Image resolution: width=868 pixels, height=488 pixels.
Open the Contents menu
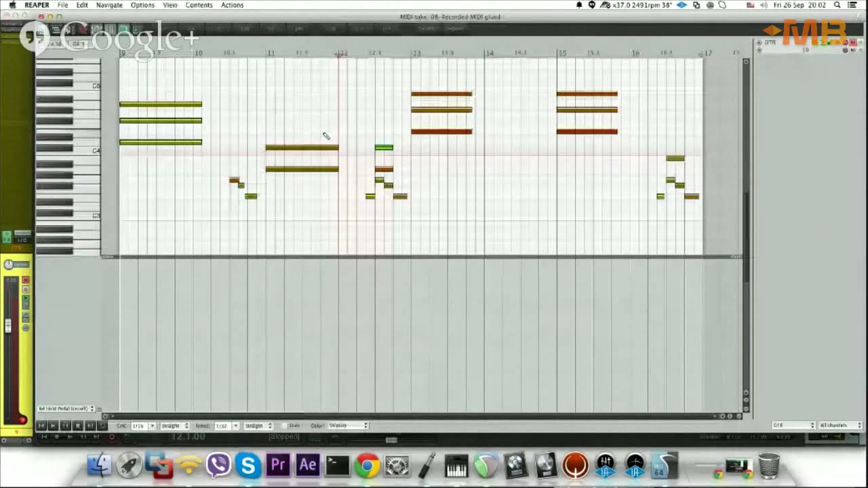coord(199,5)
